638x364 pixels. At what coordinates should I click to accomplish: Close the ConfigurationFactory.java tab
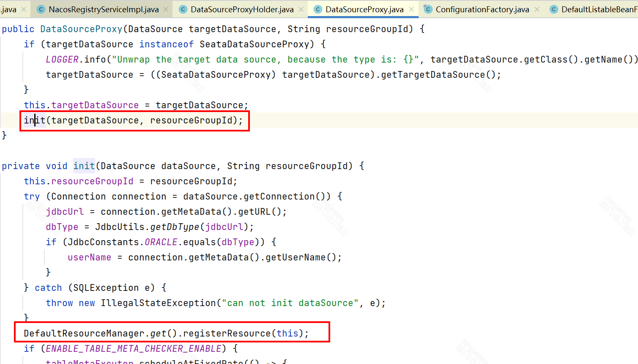537,9
